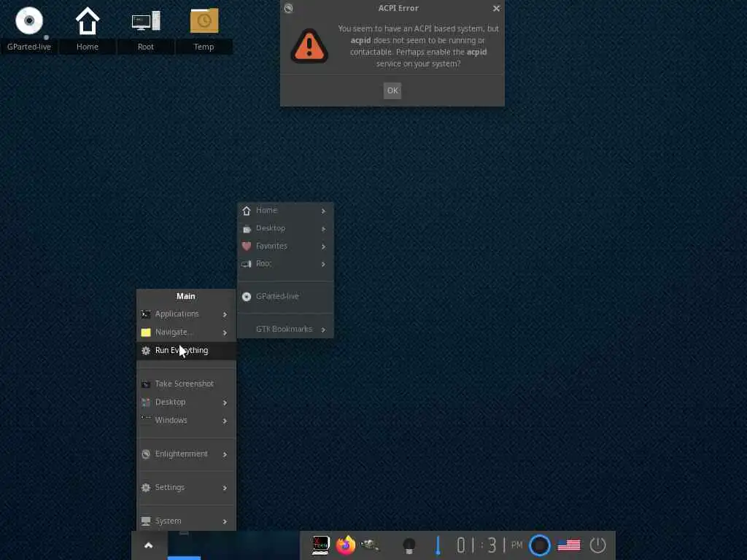This screenshot has height=560, width=747.
Task: Expand the System submenu arrow
Action: 225,521
